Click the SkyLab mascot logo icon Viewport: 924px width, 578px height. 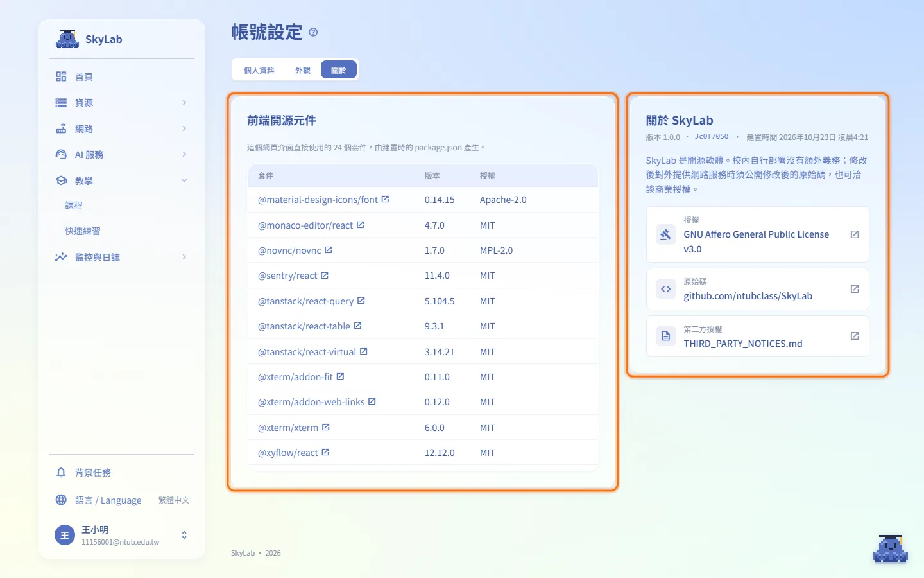67,39
